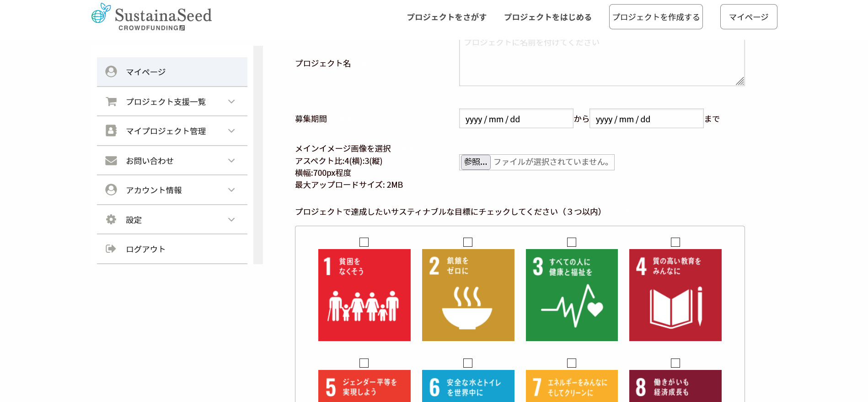868x402 pixels.
Task: Tick the checkbox for goal 7 エネルギー
Action: point(572,363)
